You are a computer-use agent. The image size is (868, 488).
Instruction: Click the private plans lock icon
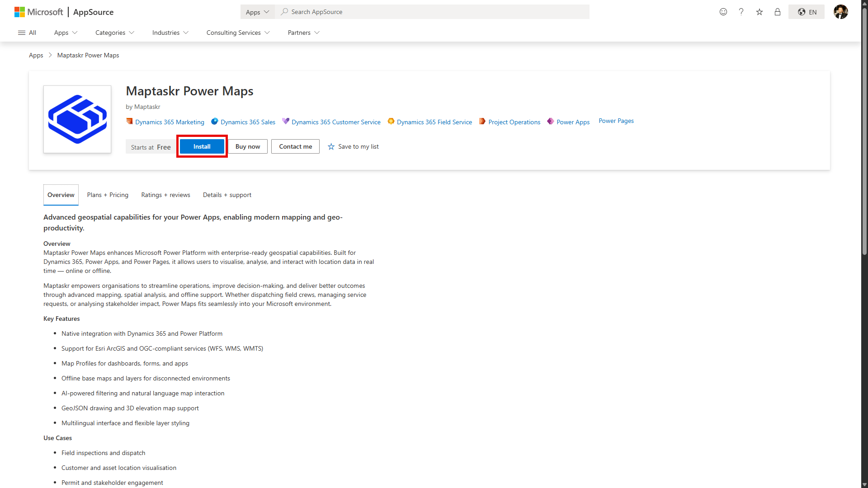tap(778, 12)
